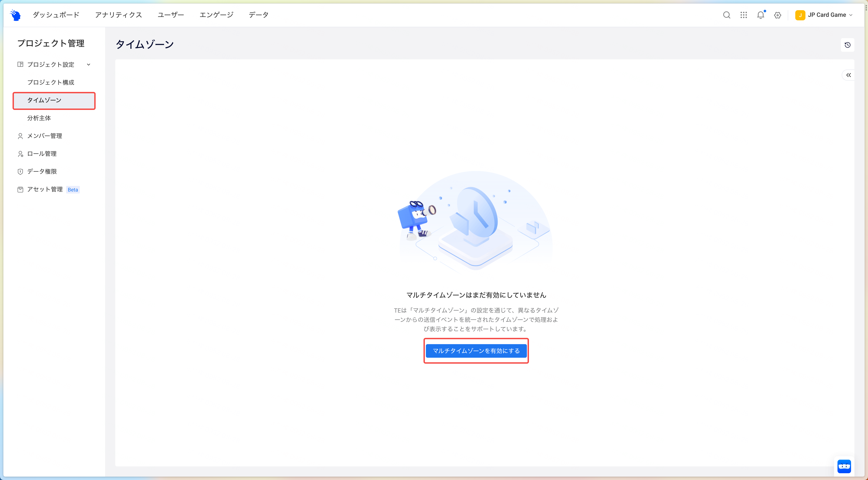Open the settings gear icon

click(x=778, y=15)
